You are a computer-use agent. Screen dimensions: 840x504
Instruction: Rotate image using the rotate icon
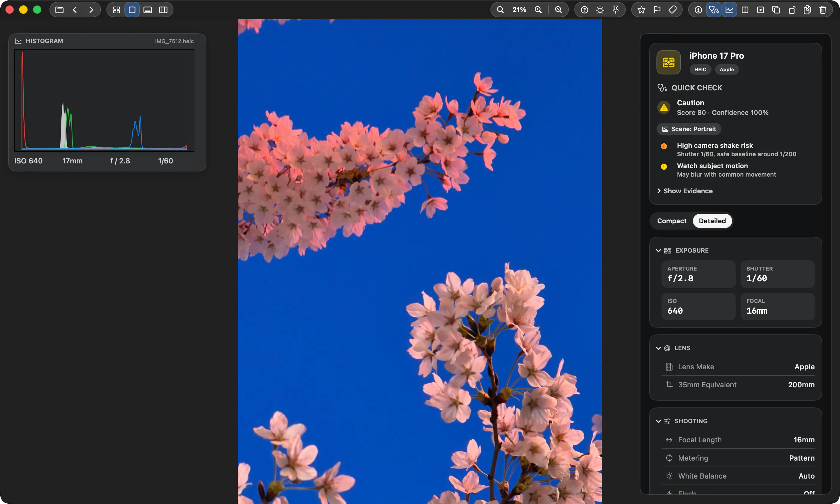[792, 10]
